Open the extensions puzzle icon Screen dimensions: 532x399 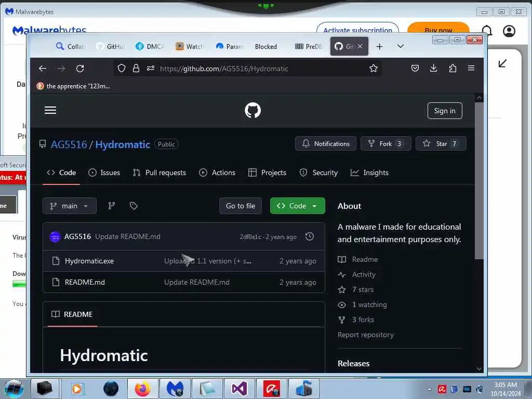(x=453, y=69)
